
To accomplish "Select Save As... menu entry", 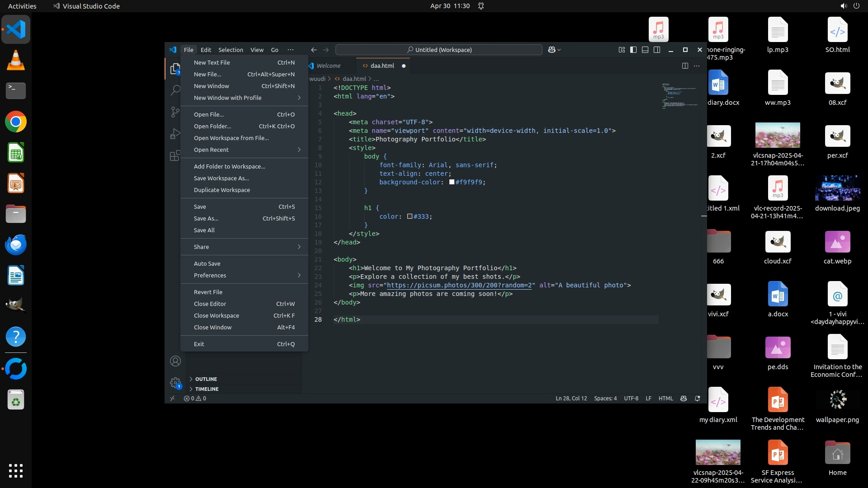I will tap(206, 218).
